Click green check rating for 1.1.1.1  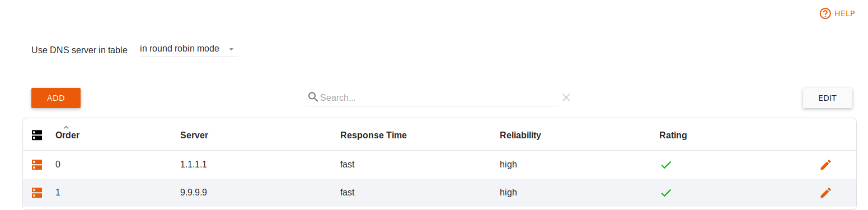click(665, 165)
